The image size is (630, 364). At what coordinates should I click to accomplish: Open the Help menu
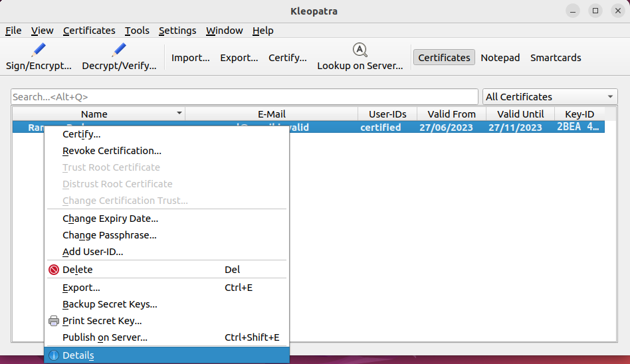tap(262, 31)
